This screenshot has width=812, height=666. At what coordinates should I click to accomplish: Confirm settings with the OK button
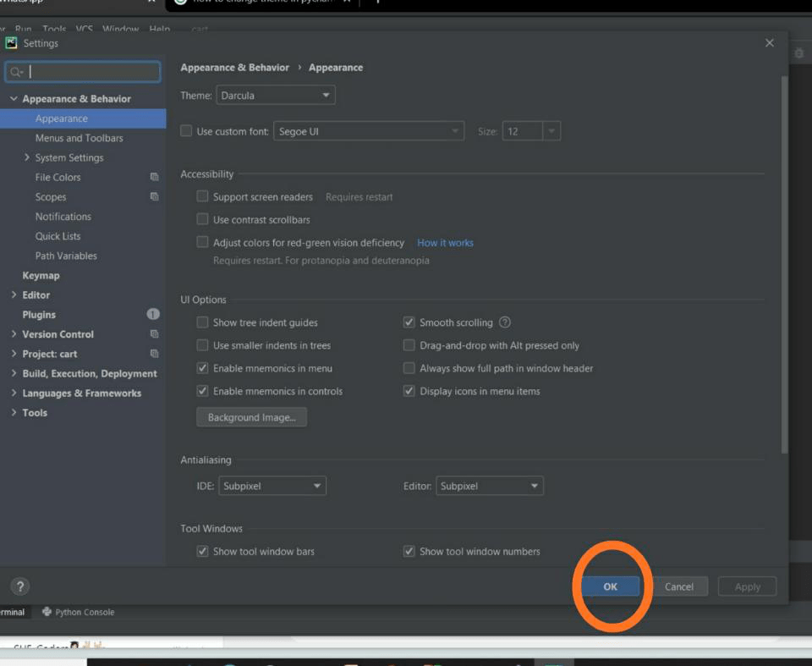click(610, 586)
